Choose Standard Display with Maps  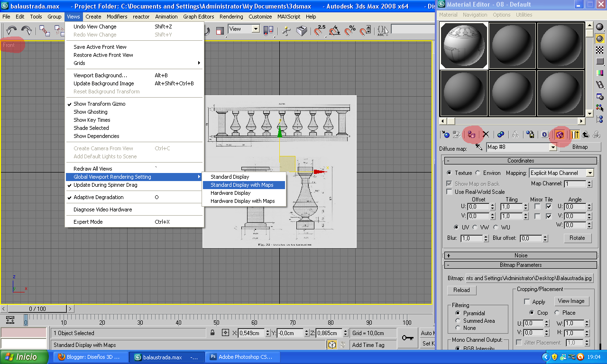pos(244,185)
